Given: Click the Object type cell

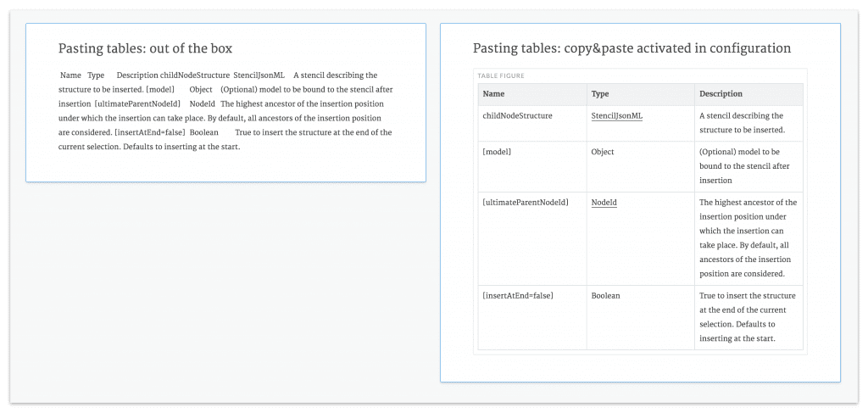Looking at the screenshot, I should click(641, 166).
